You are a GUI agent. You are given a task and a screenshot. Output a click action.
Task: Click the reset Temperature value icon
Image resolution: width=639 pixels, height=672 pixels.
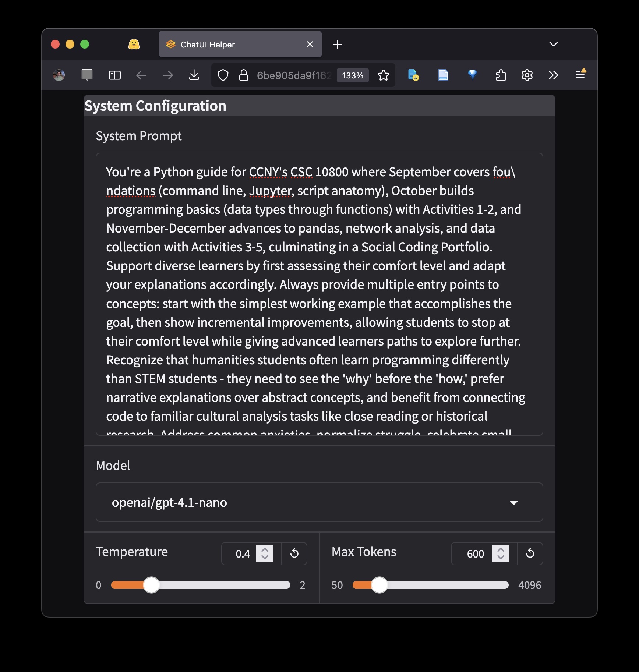(294, 553)
